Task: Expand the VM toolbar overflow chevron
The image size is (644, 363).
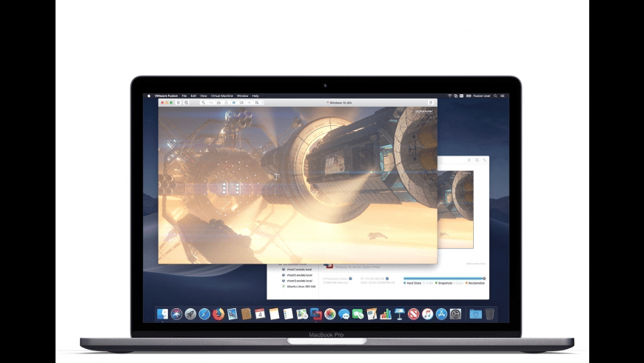Action: (x=263, y=102)
